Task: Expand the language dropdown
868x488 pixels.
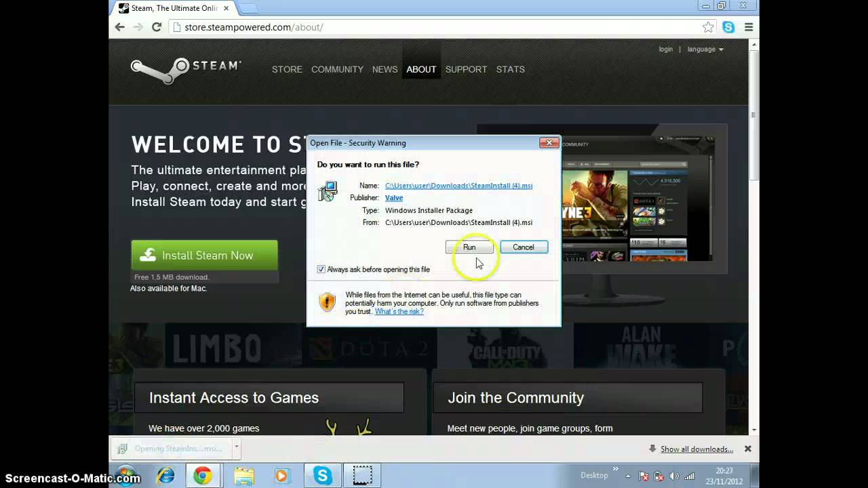Action: (705, 49)
